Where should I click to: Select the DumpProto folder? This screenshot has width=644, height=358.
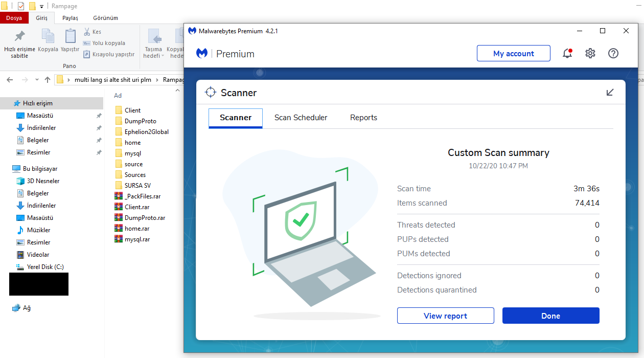(135, 121)
